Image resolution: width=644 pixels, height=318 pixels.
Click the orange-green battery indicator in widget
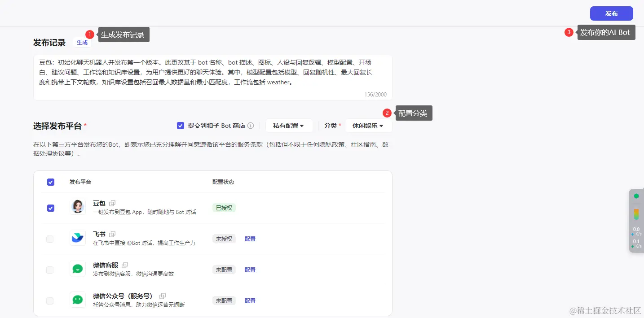point(636,214)
